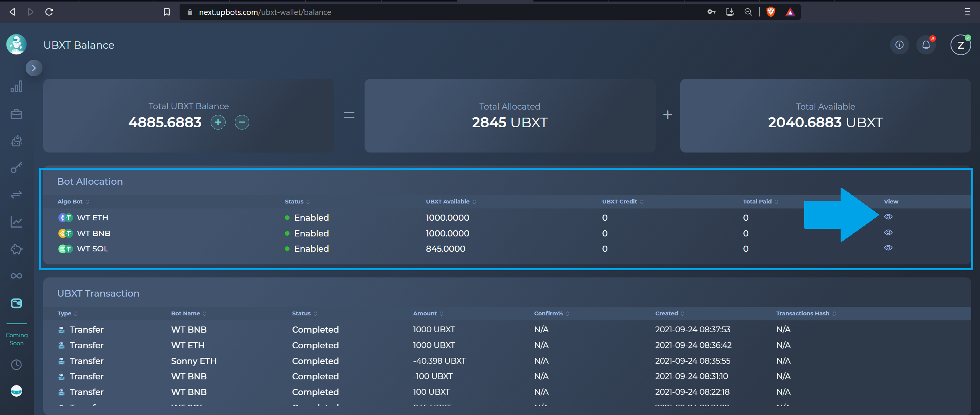The width and height of the screenshot is (980, 415).
Task: Click the UpBots robot logo
Action: coord(16,44)
